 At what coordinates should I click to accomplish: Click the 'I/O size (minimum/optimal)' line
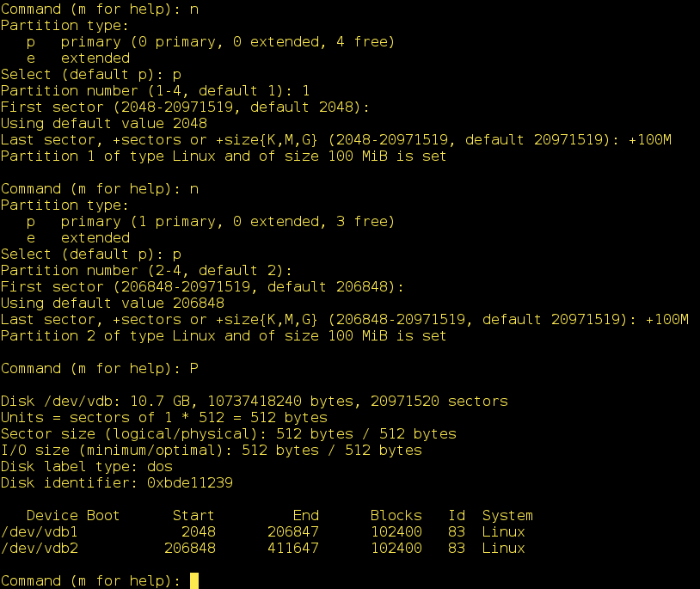click(x=212, y=451)
